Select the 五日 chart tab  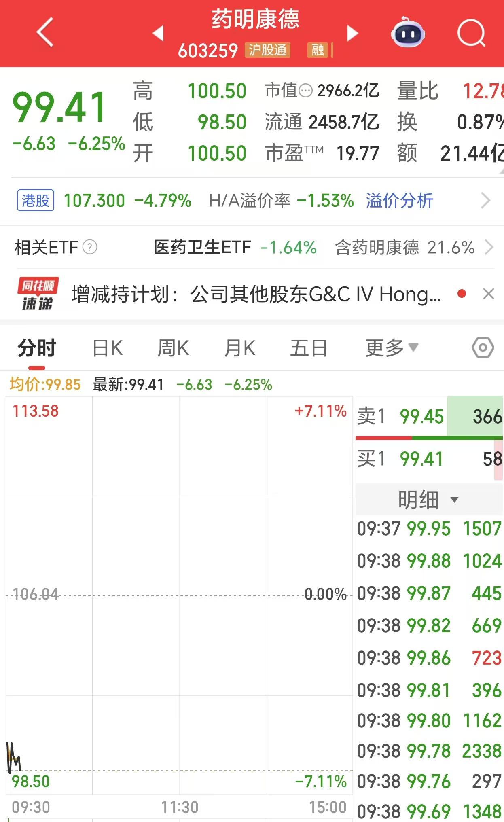coord(309,348)
